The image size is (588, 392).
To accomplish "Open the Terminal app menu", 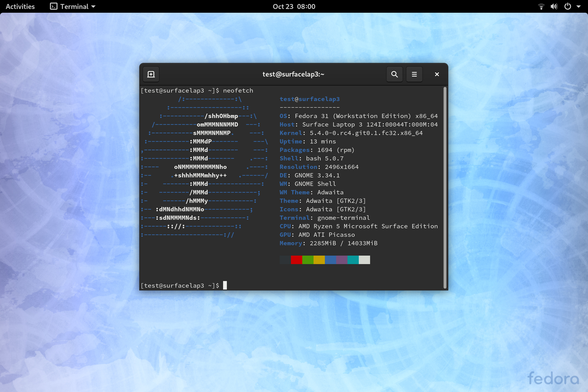I will click(73, 7).
